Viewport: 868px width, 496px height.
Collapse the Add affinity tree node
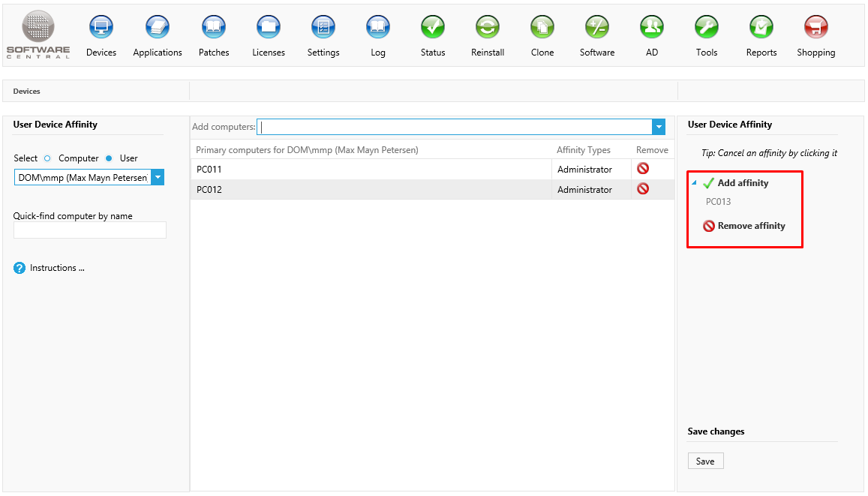[x=694, y=183]
